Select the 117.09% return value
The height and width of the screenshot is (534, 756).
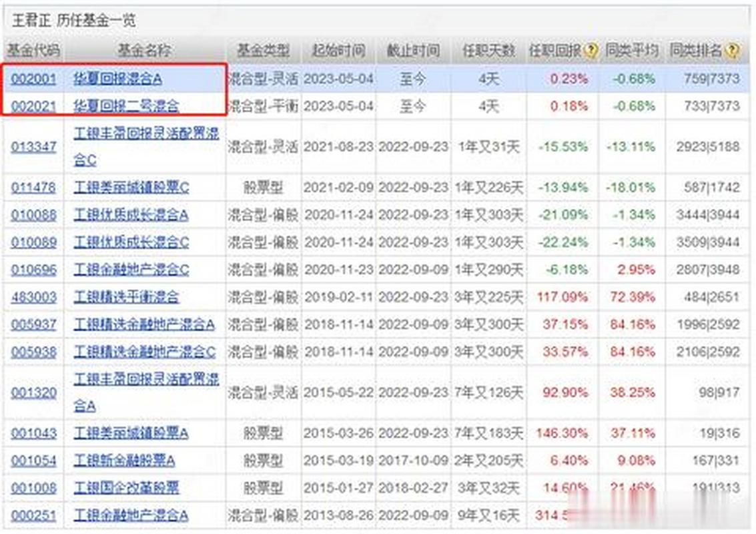pyautogui.click(x=562, y=297)
